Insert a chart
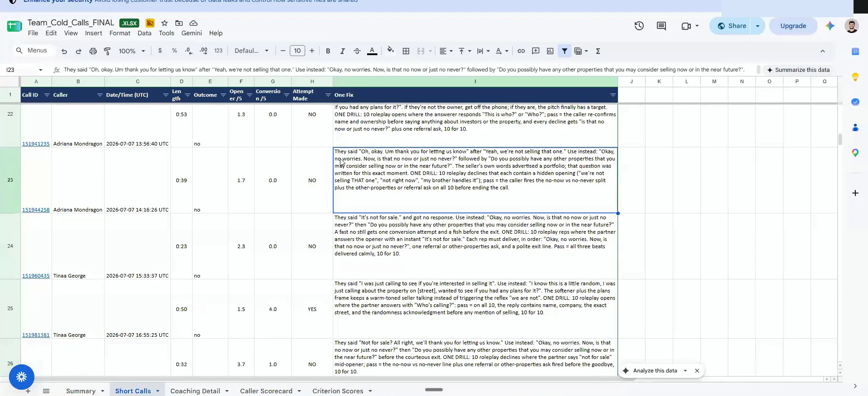The height and width of the screenshot is (396, 868). 550,51
